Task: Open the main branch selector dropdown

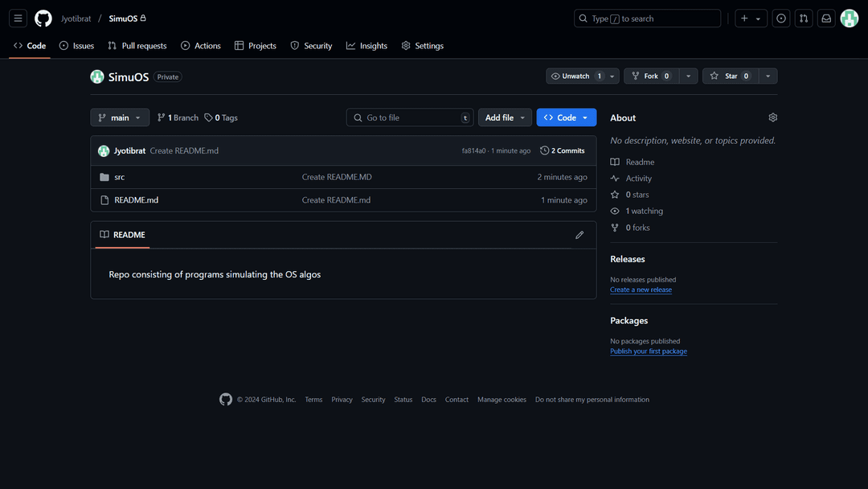Action: [x=120, y=117]
